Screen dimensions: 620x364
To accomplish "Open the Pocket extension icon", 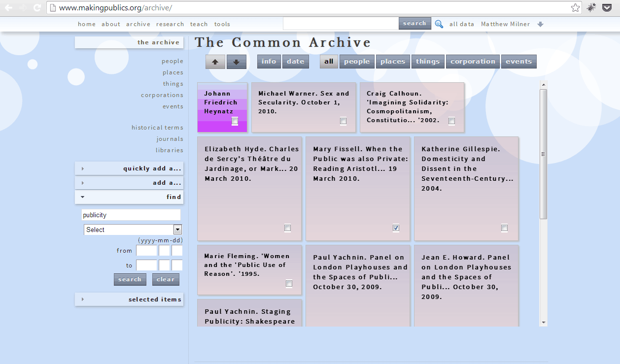I will (608, 7).
